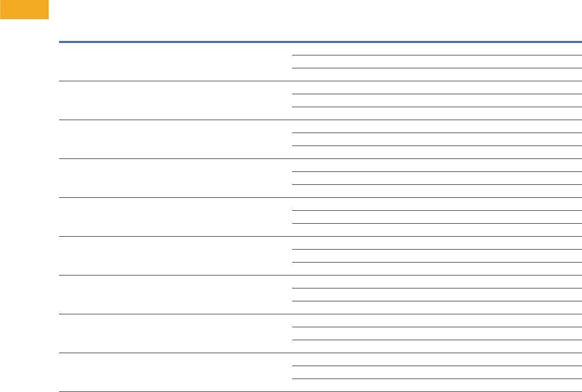The height and width of the screenshot is (392, 582).
Task: Click middle right sub-row of first row group
Action: pyautogui.click(x=436, y=62)
